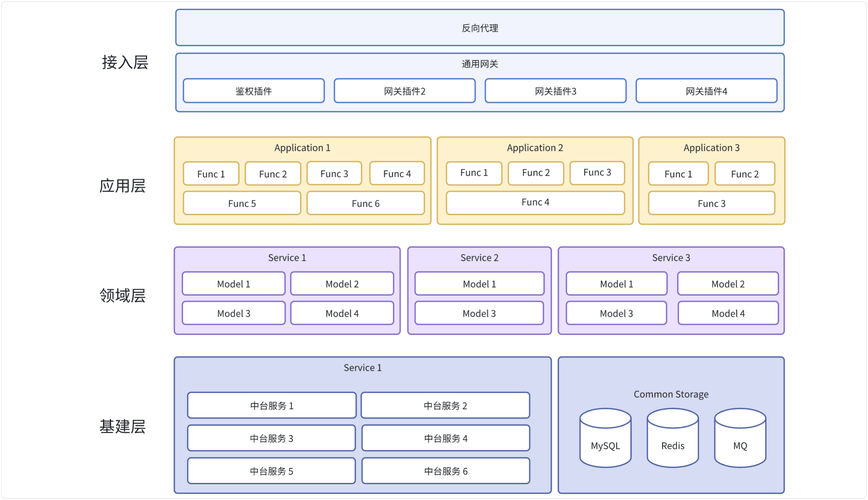The width and height of the screenshot is (868, 500).
Task: Click the 网关插件4 box
Action: [706, 91]
